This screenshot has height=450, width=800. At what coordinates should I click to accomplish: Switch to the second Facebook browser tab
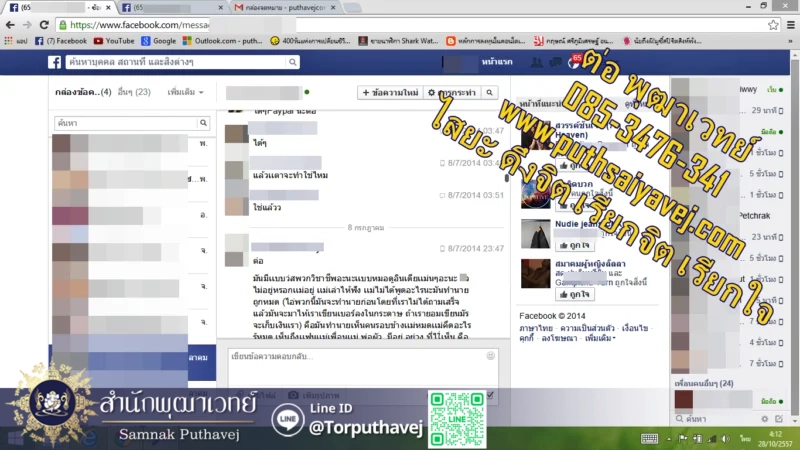pos(172,8)
